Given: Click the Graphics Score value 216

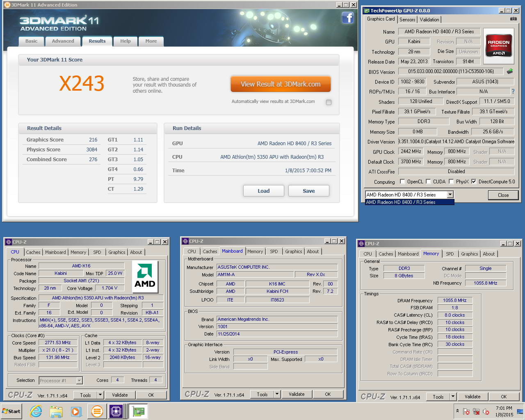Looking at the screenshot, I should click(93, 140).
